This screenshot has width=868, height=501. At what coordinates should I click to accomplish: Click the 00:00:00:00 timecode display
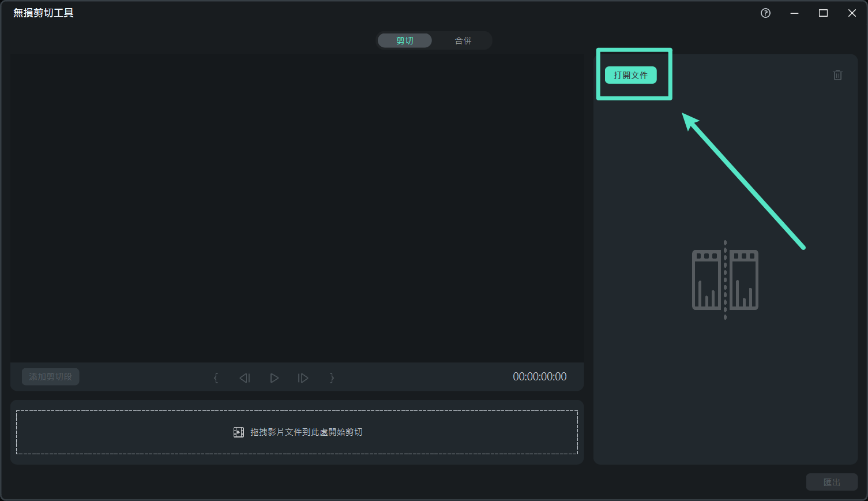[x=540, y=377]
